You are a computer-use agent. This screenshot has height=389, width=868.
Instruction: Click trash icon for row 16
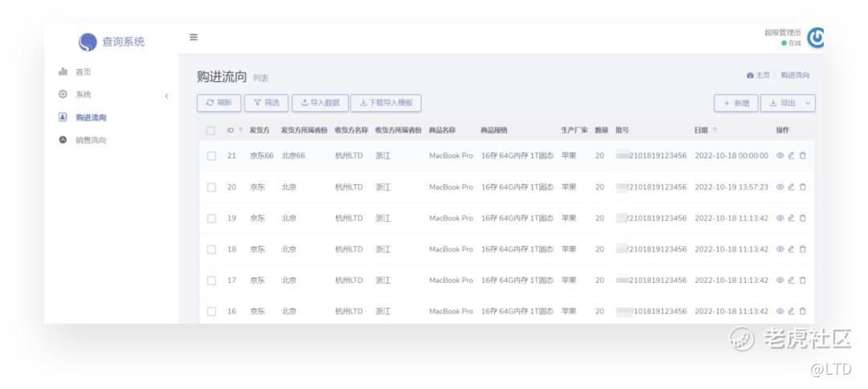click(x=802, y=311)
